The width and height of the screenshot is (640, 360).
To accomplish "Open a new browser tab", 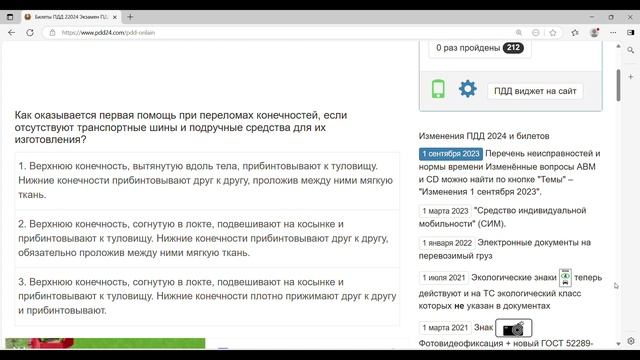I will coord(130,17).
